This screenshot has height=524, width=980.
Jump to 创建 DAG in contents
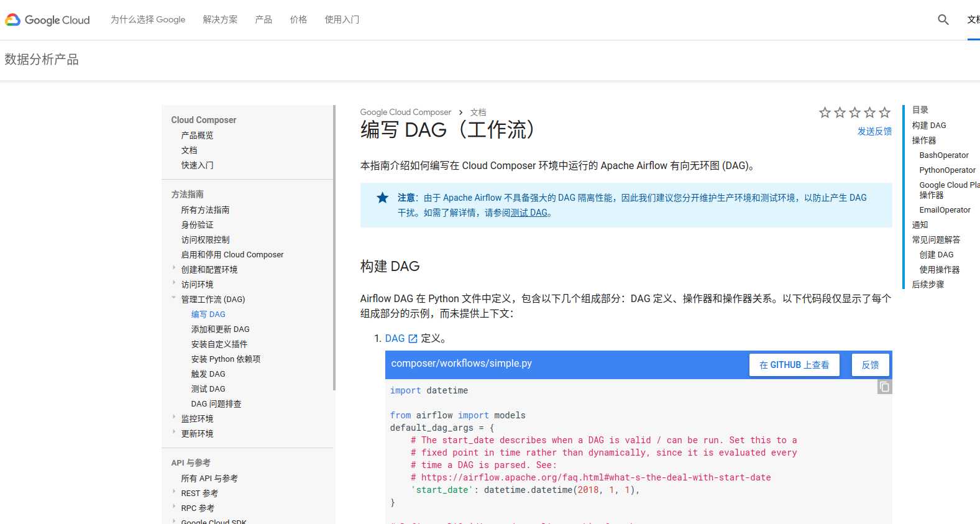point(936,255)
